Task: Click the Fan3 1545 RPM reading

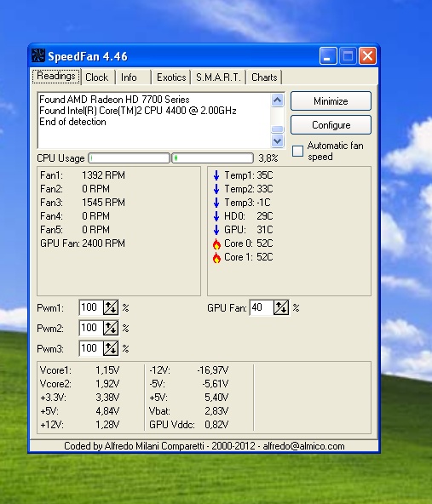Action: point(83,203)
